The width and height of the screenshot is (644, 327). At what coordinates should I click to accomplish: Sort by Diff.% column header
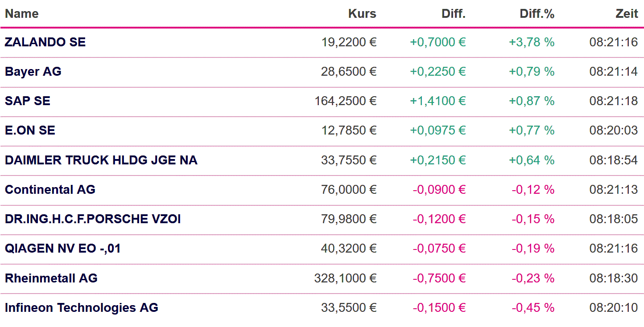pyautogui.click(x=537, y=14)
